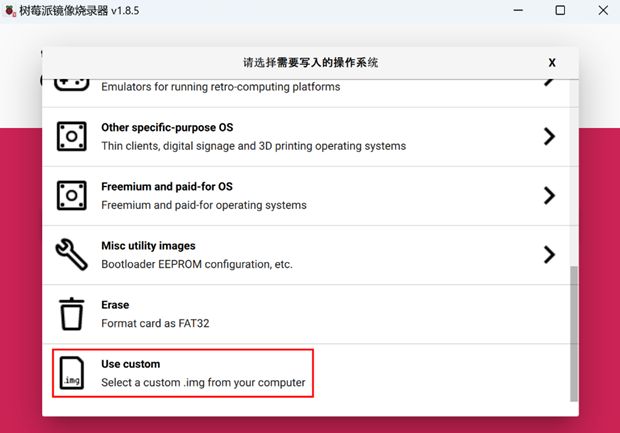The image size is (620, 433).
Task: Click the circuit board icon beside Other specific-purpose OS
Action: coord(72,136)
